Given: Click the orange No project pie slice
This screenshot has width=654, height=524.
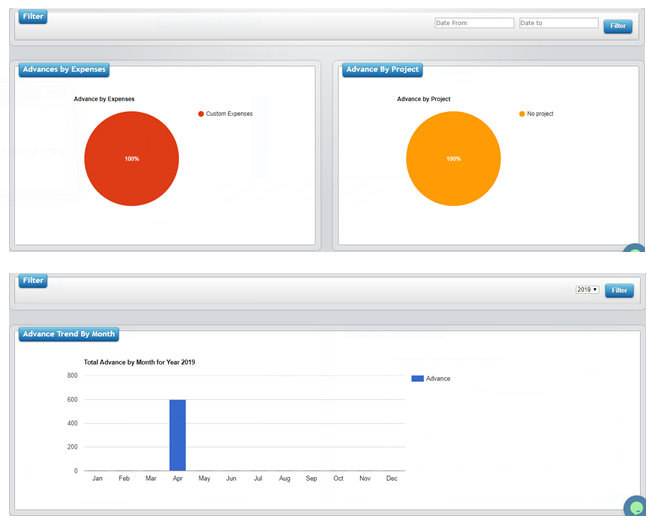Looking at the screenshot, I should pyautogui.click(x=453, y=159).
